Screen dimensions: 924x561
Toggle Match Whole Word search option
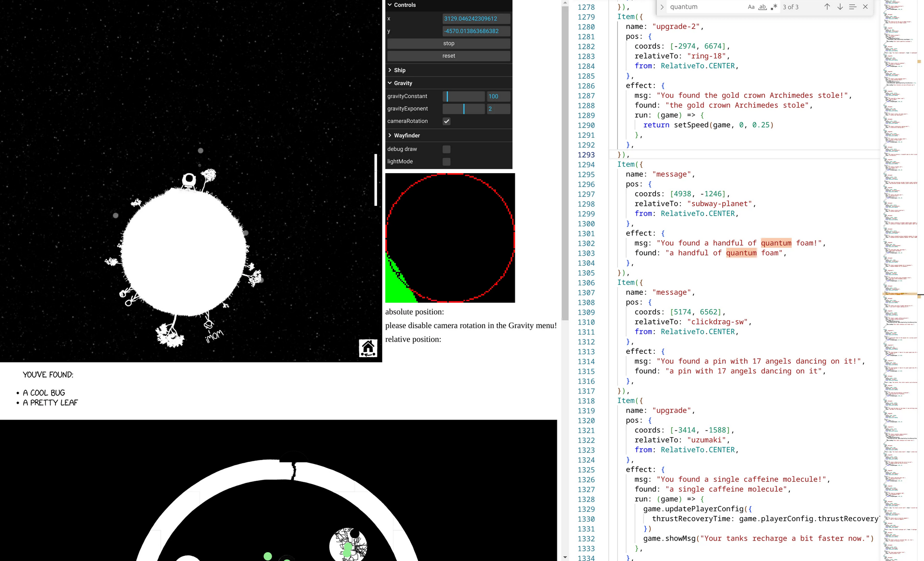point(762,7)
